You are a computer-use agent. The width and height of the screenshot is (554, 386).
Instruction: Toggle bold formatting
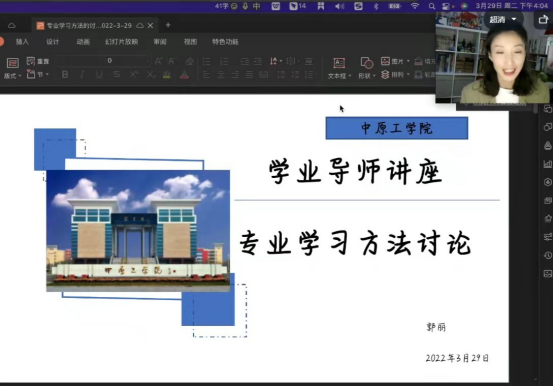click(x=65, y=74)
